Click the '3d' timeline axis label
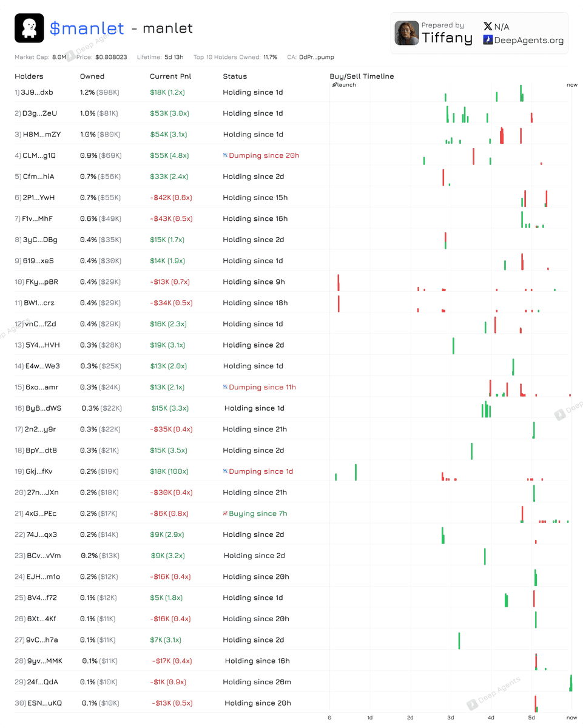Image resolution: width=583 pixels, height=728 pixels. coord(451,718)
